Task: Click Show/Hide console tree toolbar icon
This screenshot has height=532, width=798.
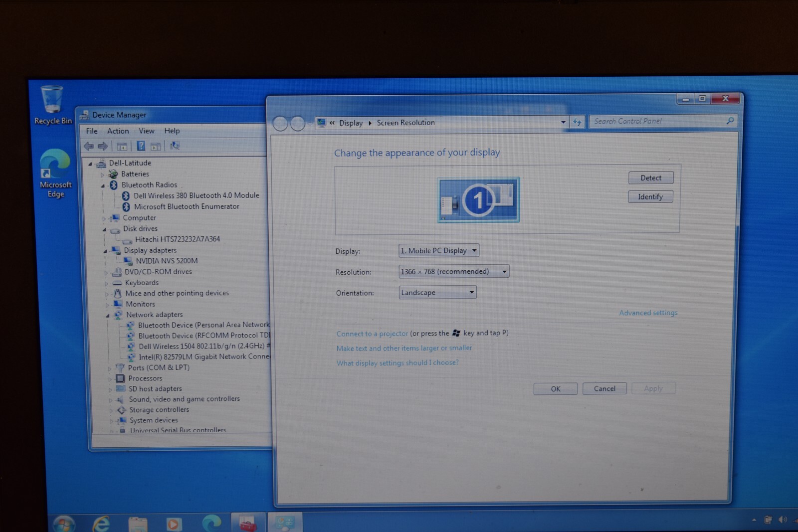Action: [x=122, y=146]
